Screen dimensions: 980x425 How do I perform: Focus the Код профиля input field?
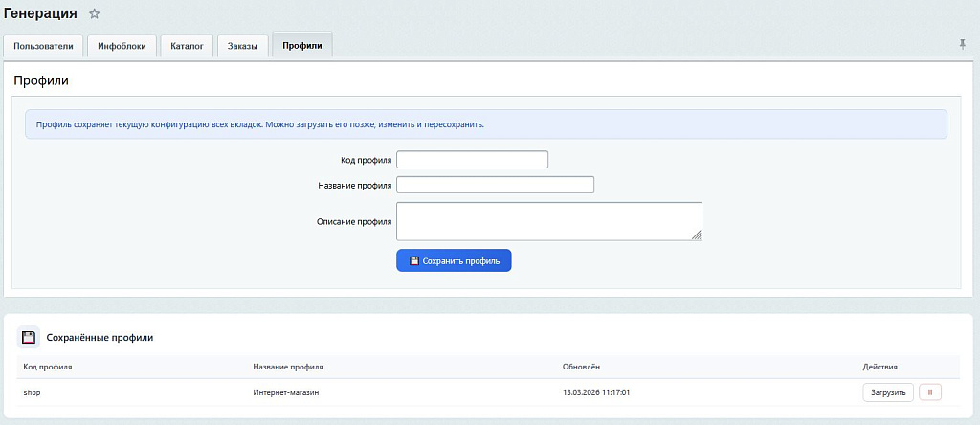coord(472,159)
